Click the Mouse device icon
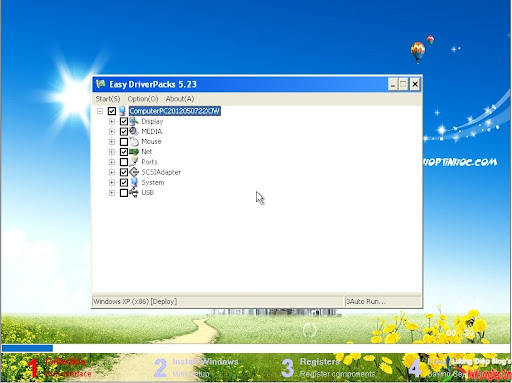 134,142
